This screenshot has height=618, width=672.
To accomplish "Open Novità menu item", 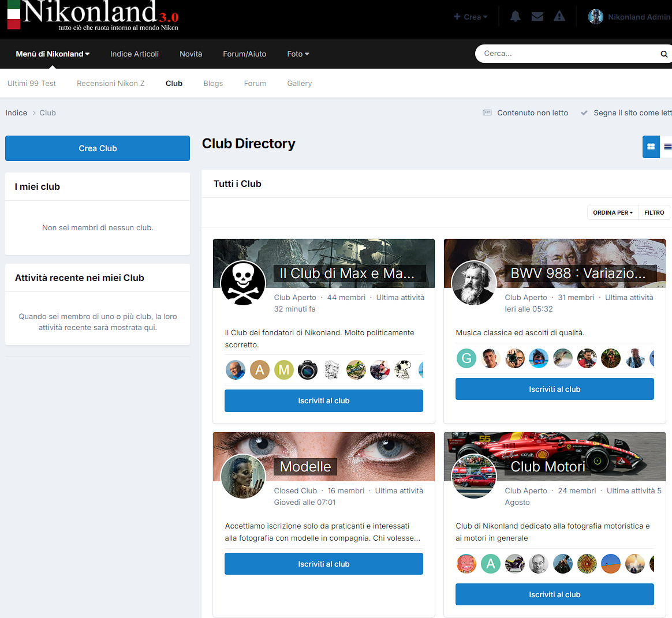I will [191, 54].
